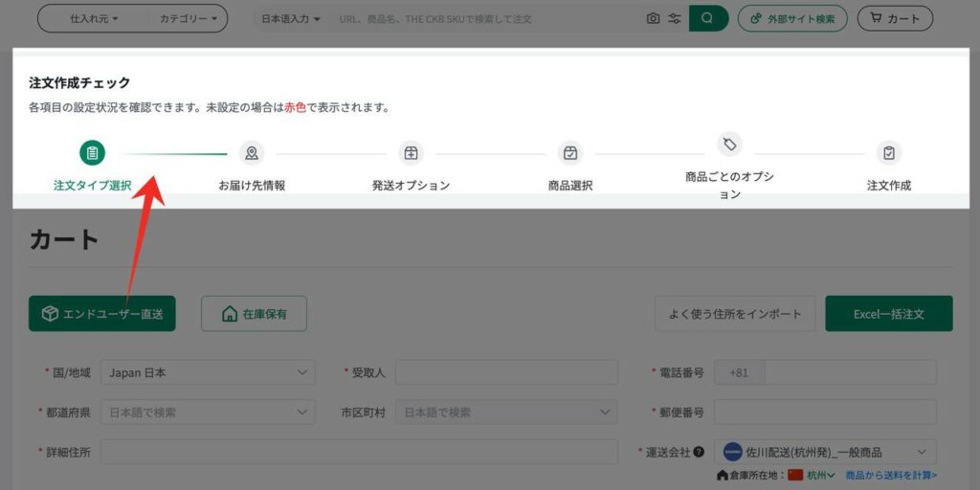This screenshot has width=980, height=490.
Task: Focus the 受取人 input field
Action: [506, 372]
